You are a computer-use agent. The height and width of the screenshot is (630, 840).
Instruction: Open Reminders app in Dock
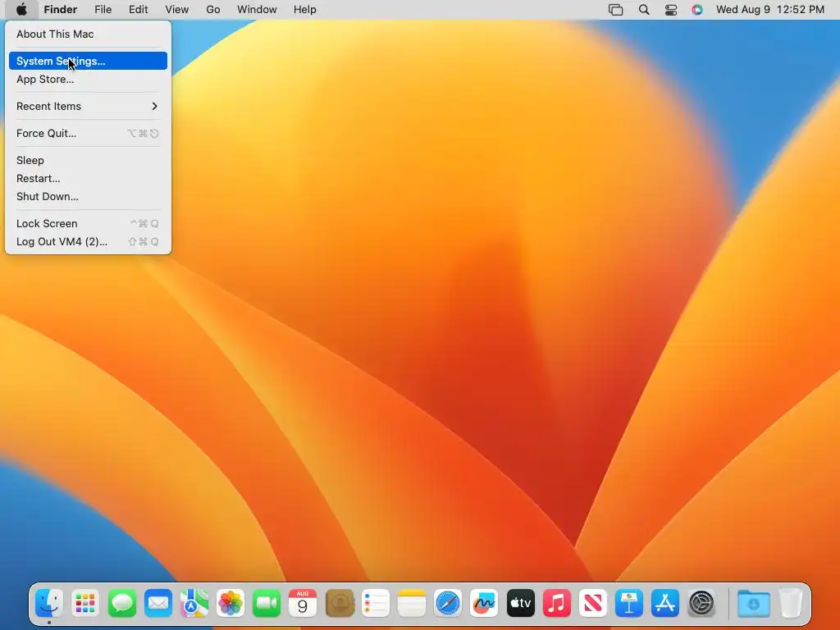(375, 603)
